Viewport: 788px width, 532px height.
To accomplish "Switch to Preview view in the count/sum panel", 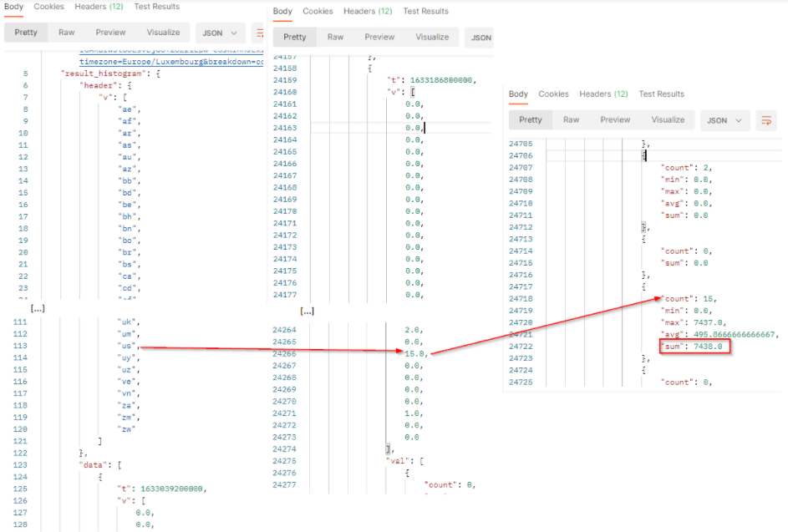I will click(615, 120).
